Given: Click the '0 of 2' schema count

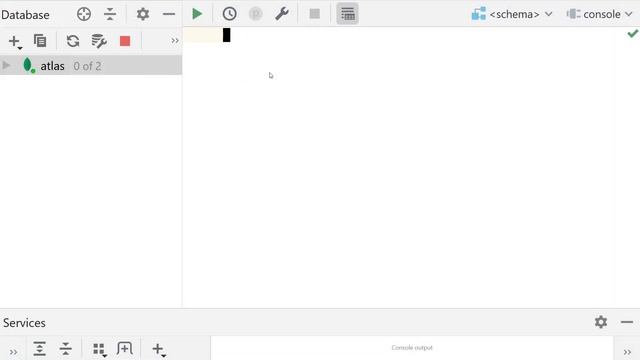Looking at the screenshot, I should (87, 66).
